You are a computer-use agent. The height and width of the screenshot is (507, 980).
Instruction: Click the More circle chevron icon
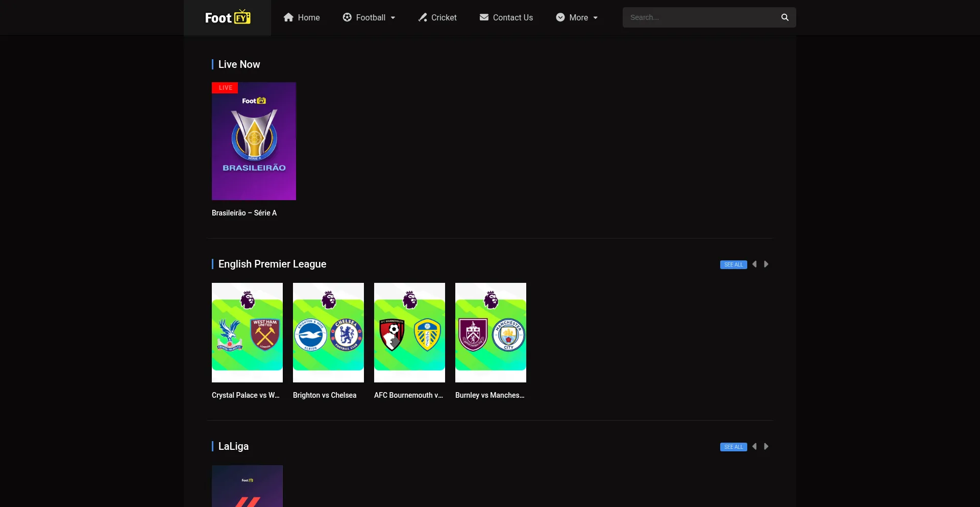[x=560, y=17]
